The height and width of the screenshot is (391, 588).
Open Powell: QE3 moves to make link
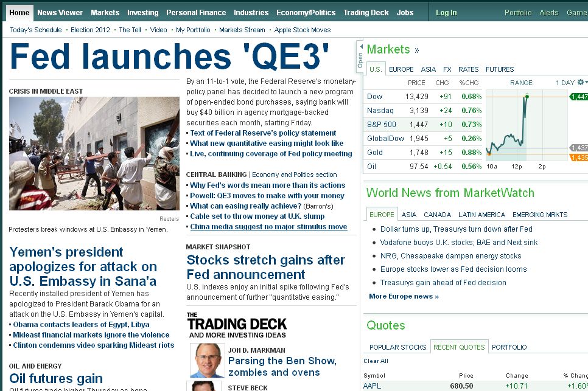267,196
